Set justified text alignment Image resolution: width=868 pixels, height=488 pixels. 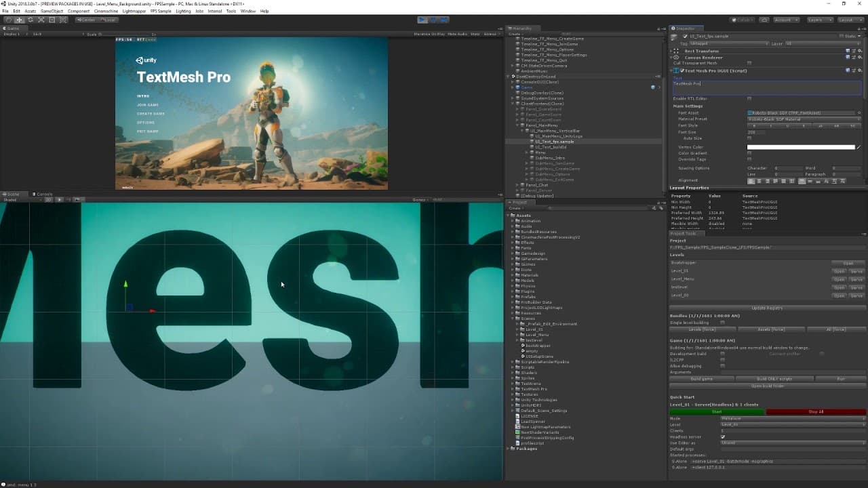[x=776, y=181]
